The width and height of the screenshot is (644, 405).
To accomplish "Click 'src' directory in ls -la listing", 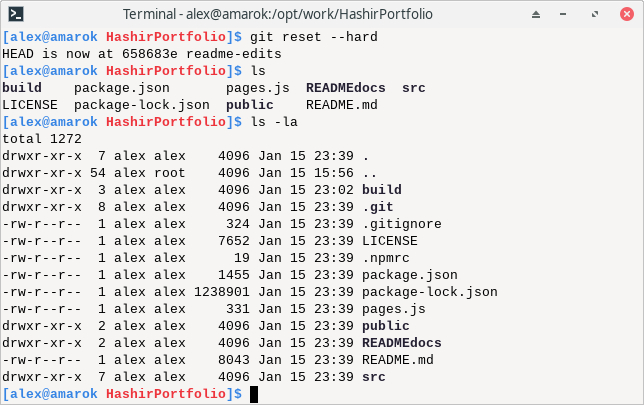I will pyautogui.click(x=374, y=377).
